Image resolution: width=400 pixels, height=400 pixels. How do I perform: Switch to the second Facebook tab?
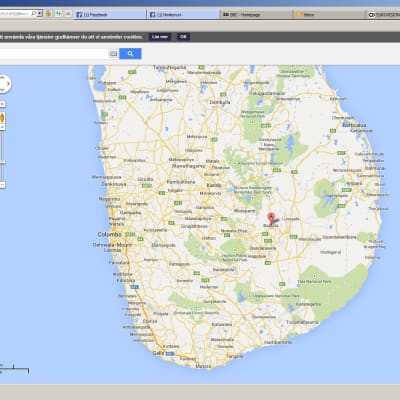pos(183,15)
